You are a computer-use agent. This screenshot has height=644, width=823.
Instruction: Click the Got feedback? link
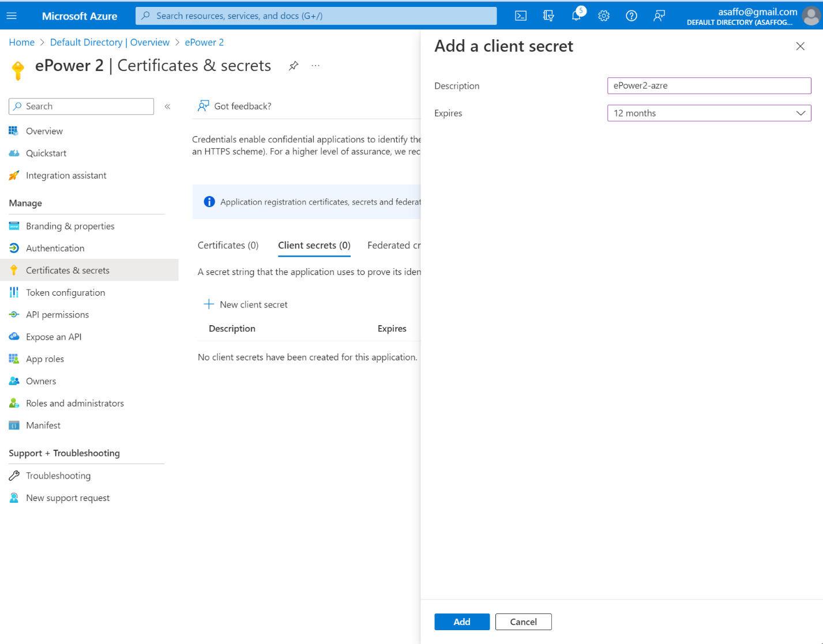(x=235, y=106)
